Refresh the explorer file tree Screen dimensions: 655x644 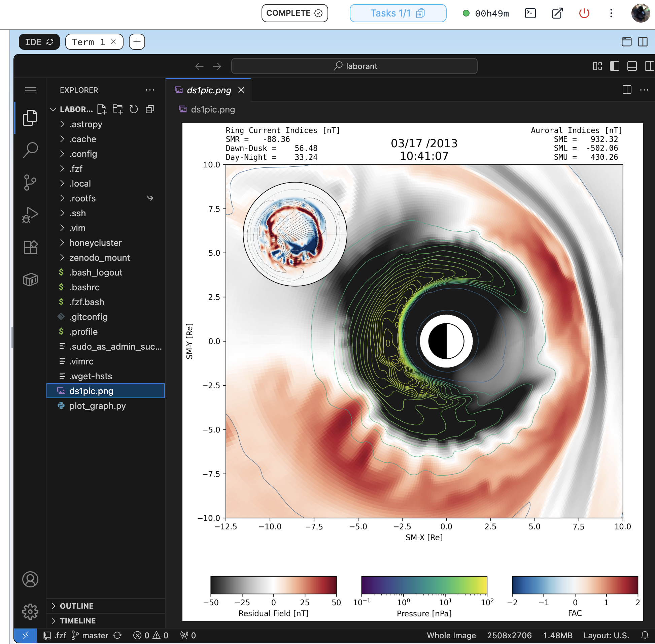click(x=134, y=109)
